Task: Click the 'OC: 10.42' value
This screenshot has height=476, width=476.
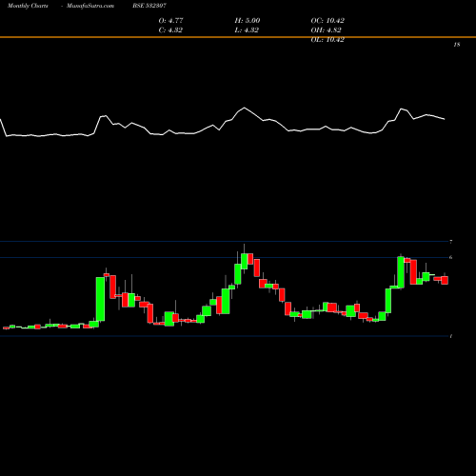Action: [327, 21]
